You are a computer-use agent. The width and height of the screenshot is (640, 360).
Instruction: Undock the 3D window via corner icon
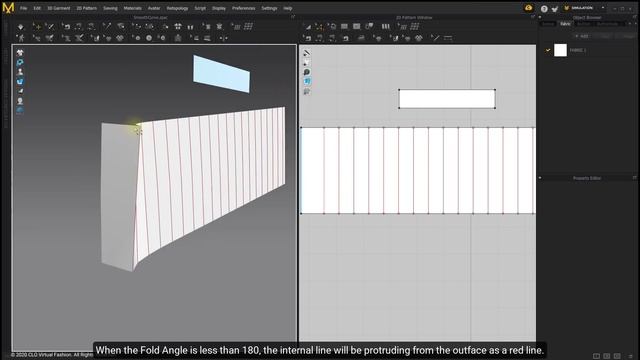point(293,17)
